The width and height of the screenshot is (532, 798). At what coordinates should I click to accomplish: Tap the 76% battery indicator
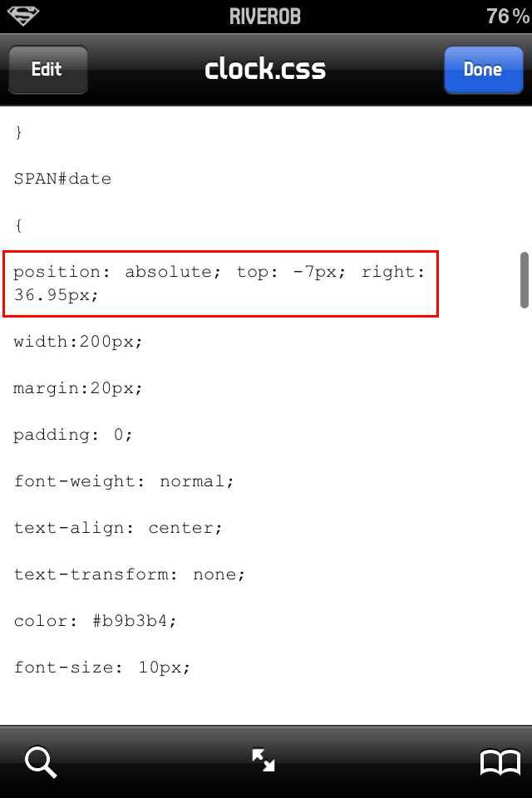507,17
